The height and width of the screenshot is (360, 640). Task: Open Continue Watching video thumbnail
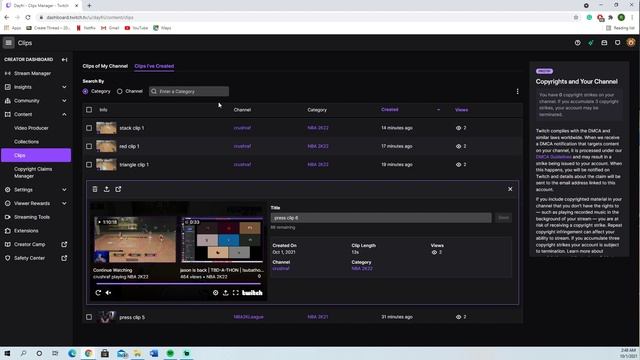coord(135,240)
